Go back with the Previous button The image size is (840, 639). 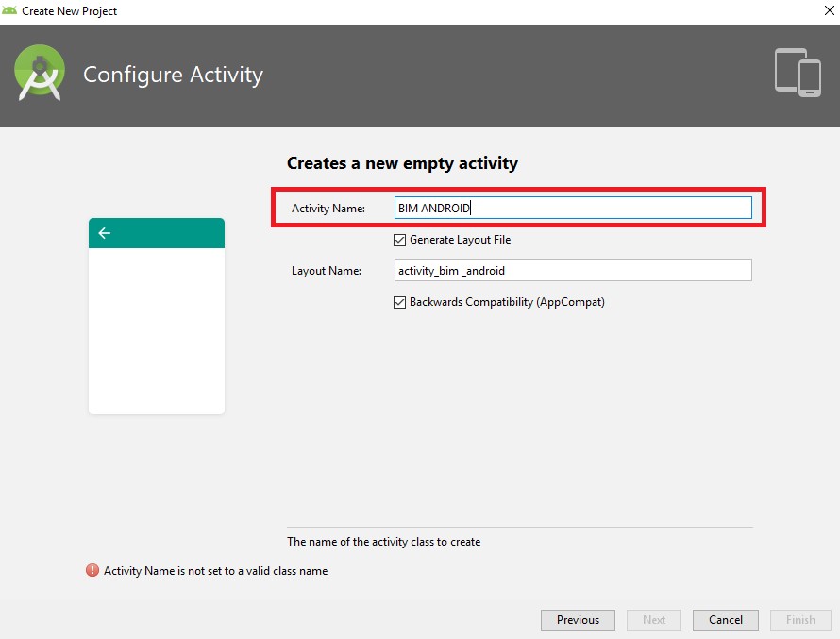pyautogui.click(x=578, y=620)
